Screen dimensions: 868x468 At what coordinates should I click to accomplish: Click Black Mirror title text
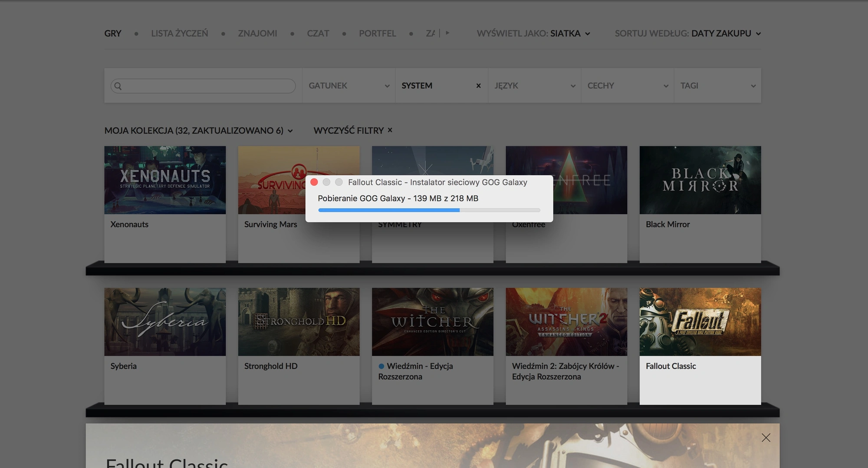[x=667, y=224]
